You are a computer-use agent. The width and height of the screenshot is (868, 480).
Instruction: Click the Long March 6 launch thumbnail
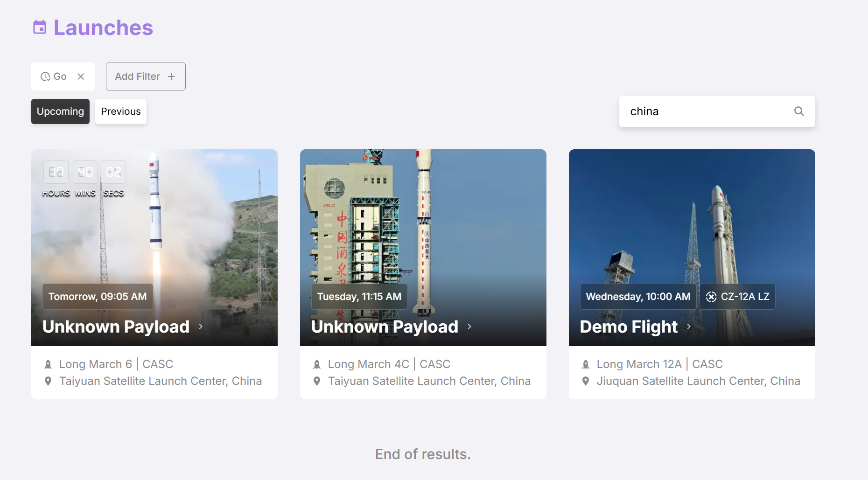point(154,248)
